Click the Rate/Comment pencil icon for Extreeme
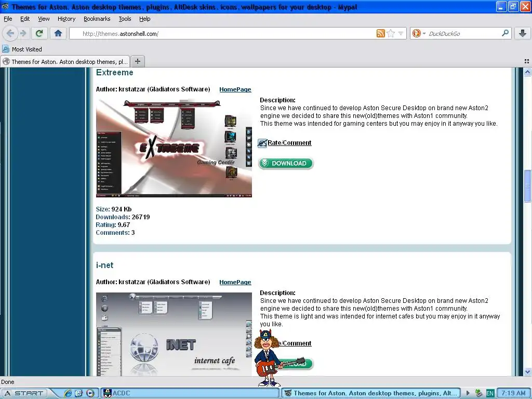The height and width of the screenshot is (399, 532). [x=262, y=143]
